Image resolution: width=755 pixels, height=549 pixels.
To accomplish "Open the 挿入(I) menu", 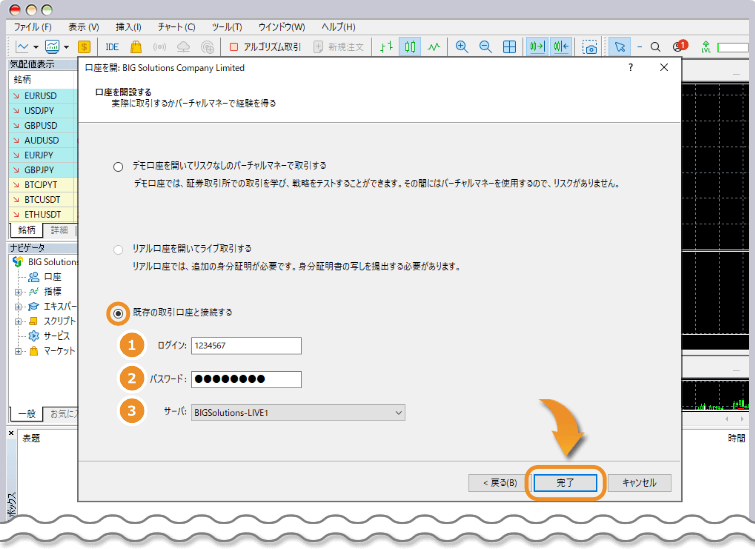I will pos(128,27).
